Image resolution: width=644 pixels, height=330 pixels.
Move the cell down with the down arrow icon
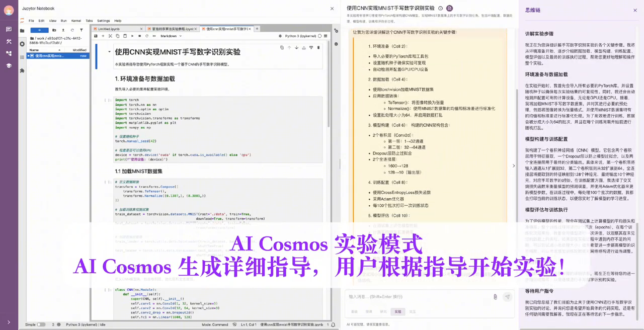point(296,48)
